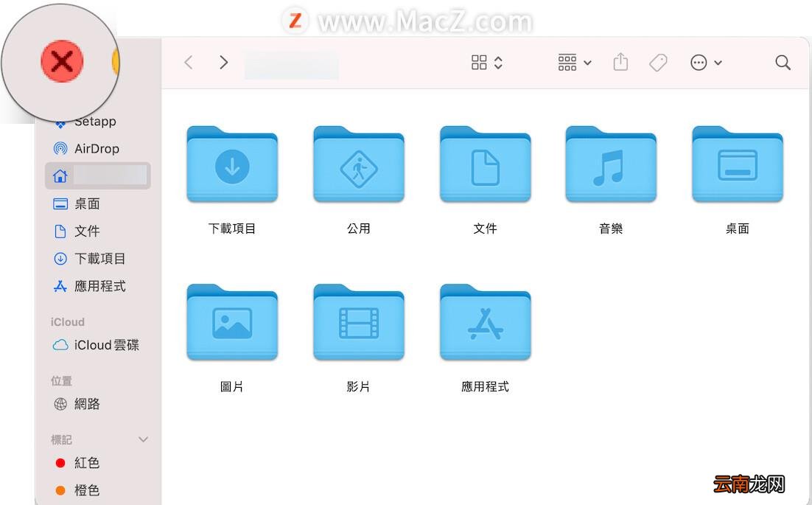Select the 文件 folder icon in main pane
The width and height of the screenshot is (812, 505).
486,164
